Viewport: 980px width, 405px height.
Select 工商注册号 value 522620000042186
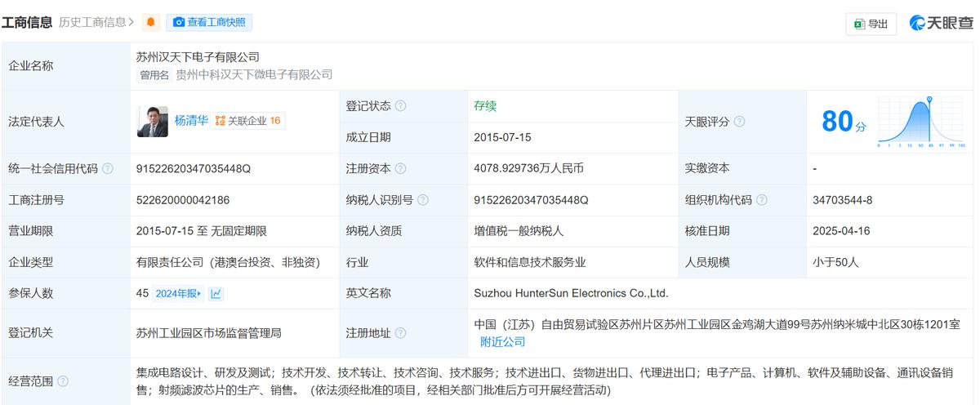(183, 200)
